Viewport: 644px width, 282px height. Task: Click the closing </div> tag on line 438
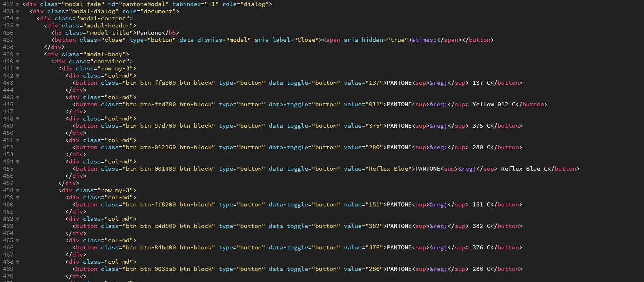tap(54, 47)
